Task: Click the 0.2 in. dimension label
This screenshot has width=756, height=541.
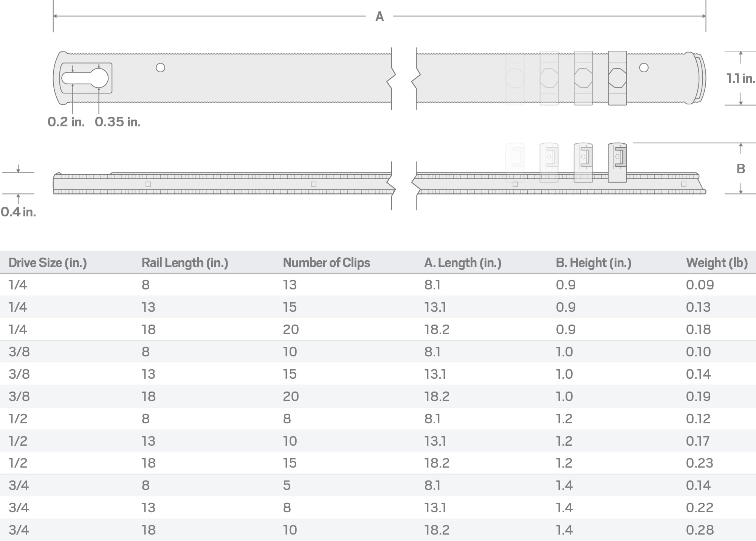Action: [x=66, y=122]
